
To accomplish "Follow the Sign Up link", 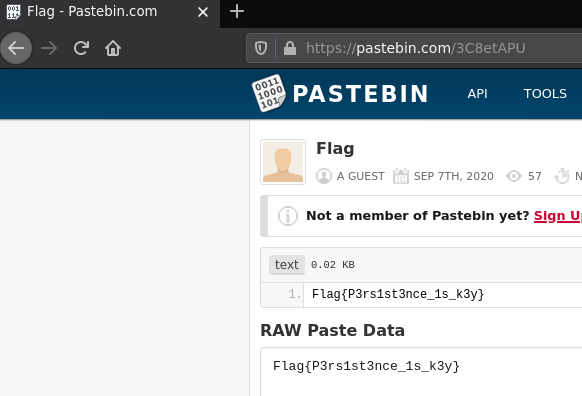I will [x=558, y=216].
